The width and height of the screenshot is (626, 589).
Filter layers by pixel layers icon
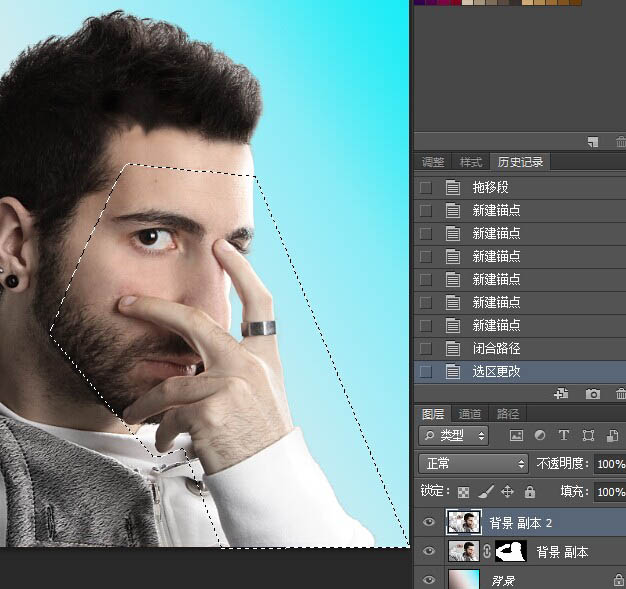click(x=516, y=435)
